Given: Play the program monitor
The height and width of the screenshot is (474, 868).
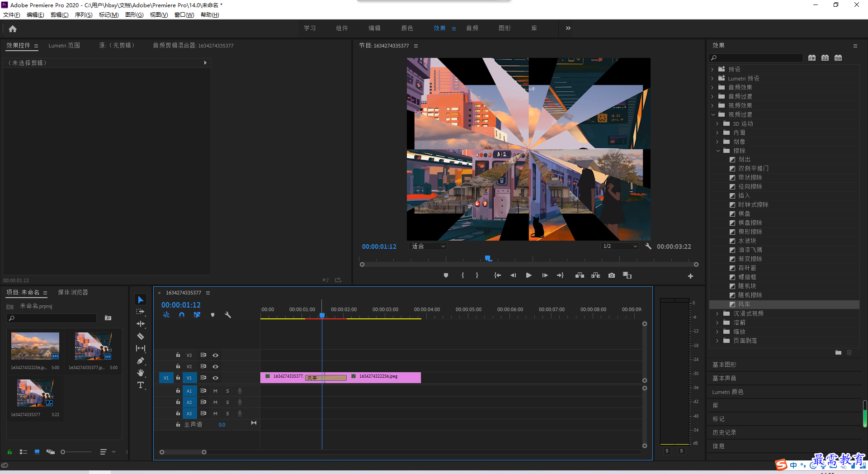Looking at the screenshot, I should pos(528,275).
